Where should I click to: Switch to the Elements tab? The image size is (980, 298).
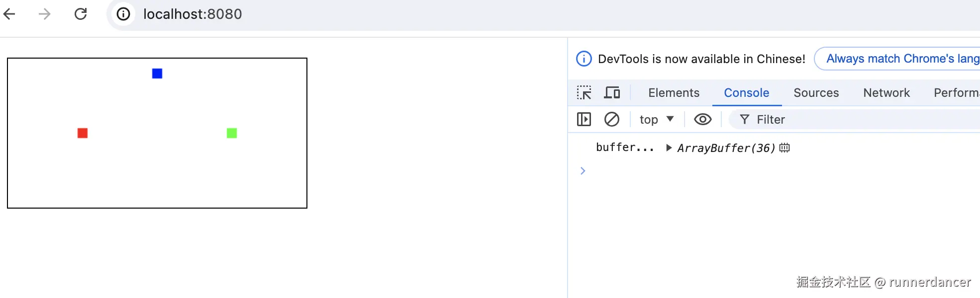click(674, 93)
